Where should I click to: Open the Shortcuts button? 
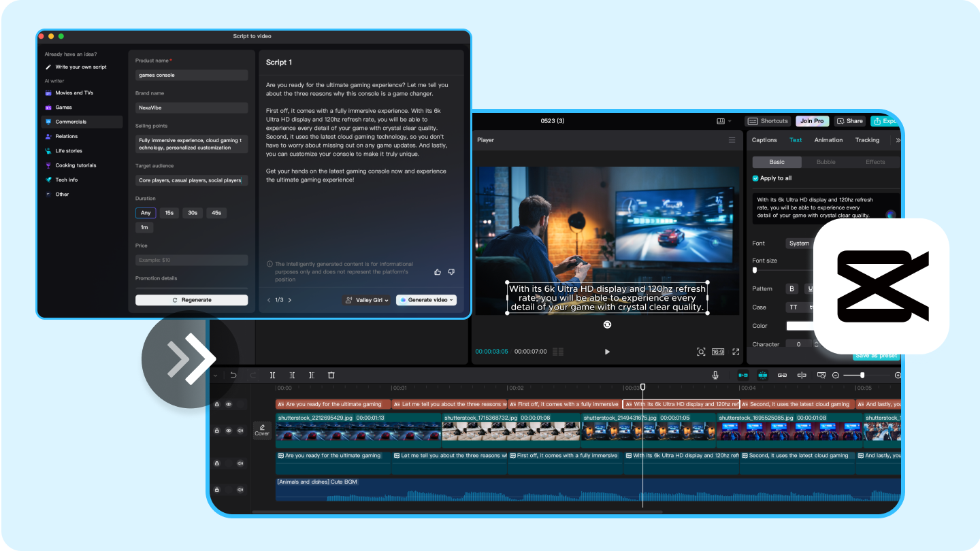(768, 121)
